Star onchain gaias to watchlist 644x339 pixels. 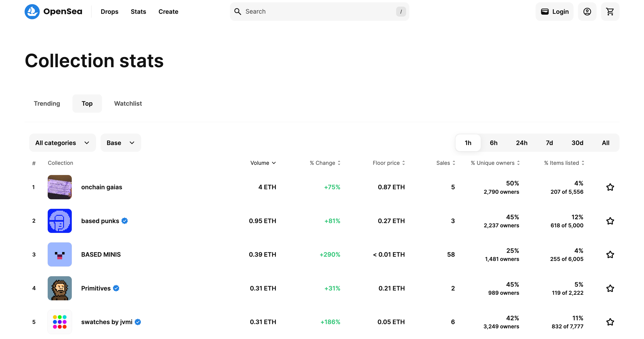coord(610,187)
